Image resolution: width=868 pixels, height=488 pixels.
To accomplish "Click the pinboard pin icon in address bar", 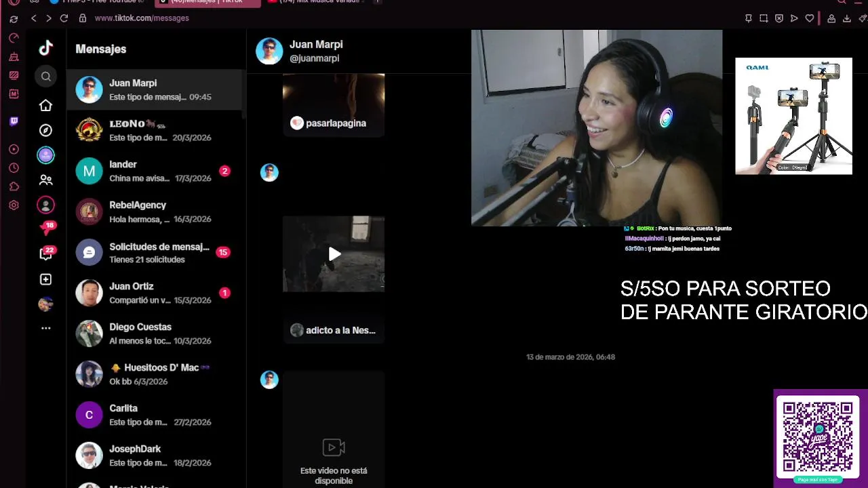I will [749, 18].
